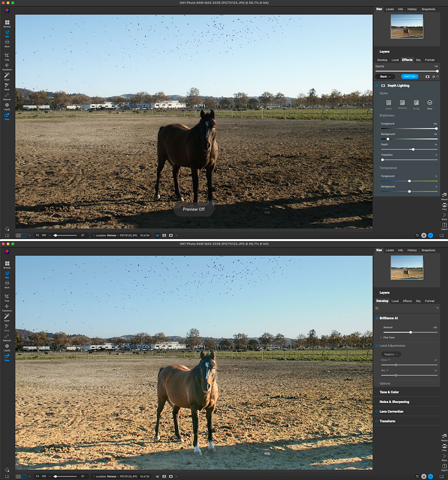
Task: Pick the Retouch tool in the bottom window
Action: [x=7, y=347]
